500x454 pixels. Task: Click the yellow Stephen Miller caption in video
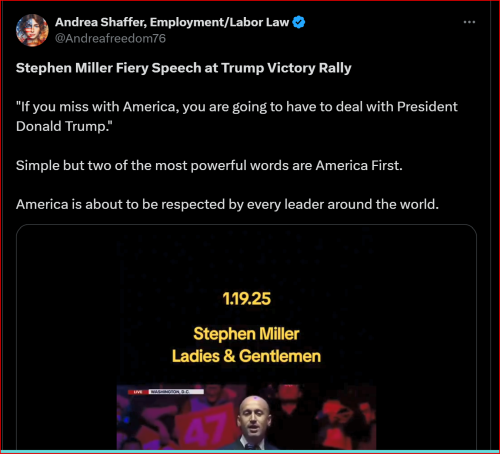pos(246,334)
